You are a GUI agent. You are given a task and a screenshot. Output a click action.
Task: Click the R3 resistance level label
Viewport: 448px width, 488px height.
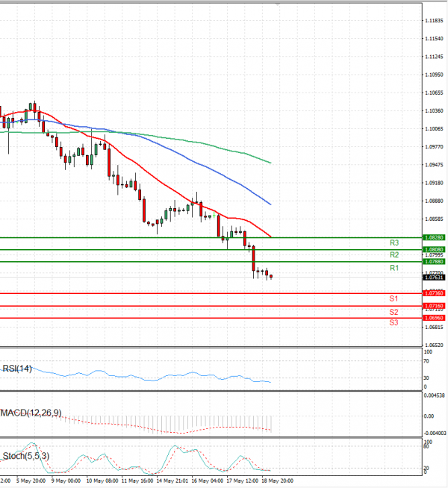pos(394,243)
